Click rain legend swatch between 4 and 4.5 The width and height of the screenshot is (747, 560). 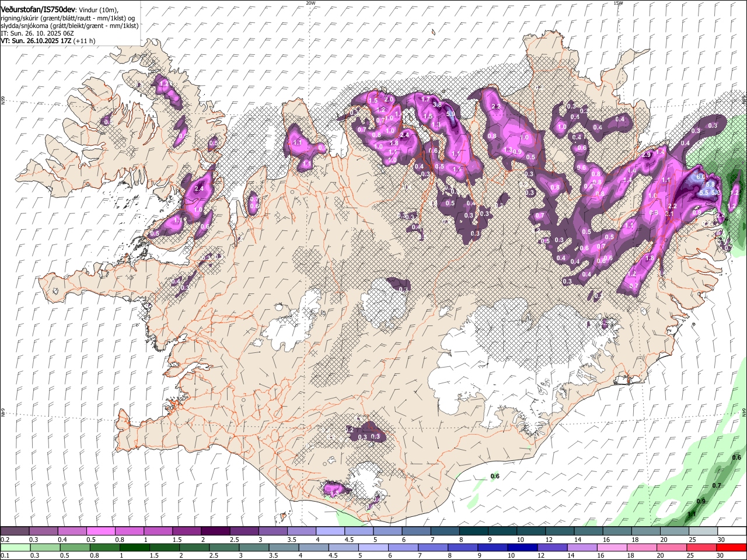314,547
